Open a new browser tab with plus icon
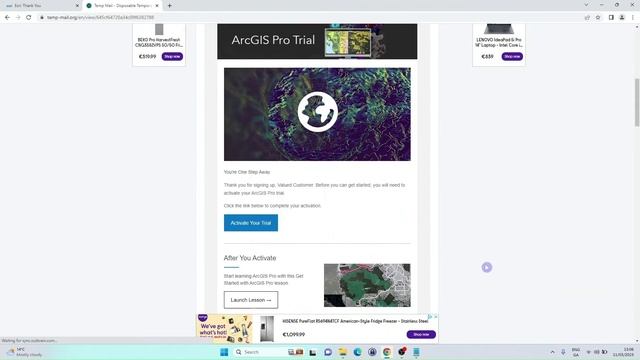 (169, 6)
